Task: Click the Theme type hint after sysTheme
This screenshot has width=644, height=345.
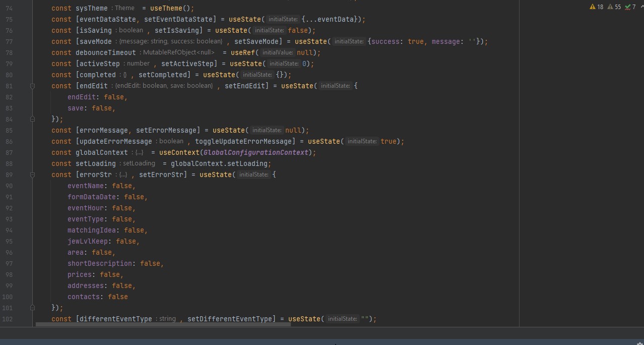Action: point(124,8)
